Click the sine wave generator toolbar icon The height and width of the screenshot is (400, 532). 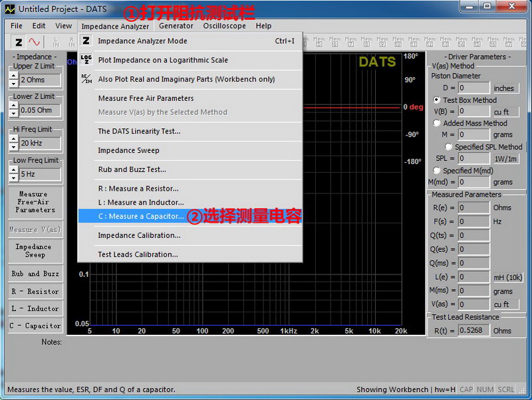tap(35, 42)
